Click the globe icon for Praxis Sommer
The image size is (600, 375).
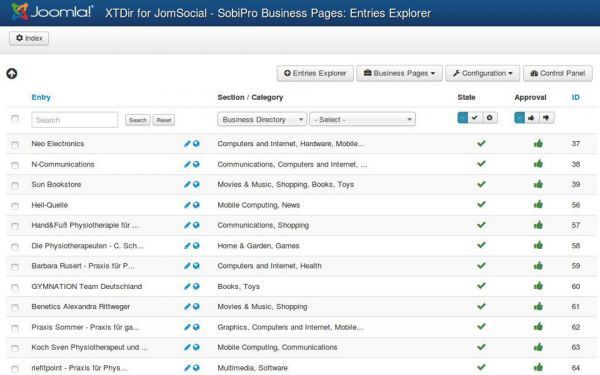coord(196,327)
